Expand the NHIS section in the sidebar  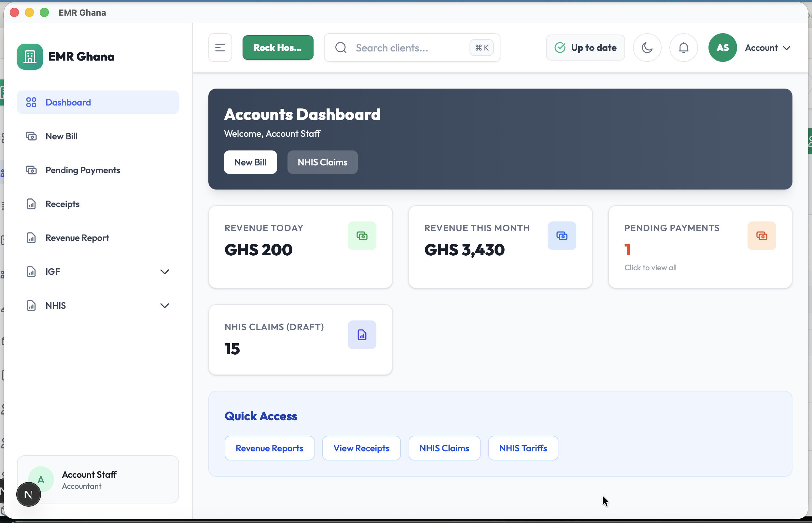(165, 305)
